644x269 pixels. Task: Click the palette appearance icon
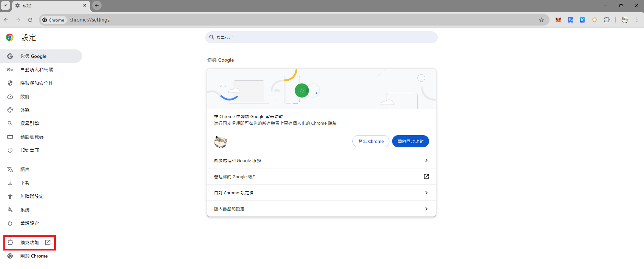pyautogui.click(x=10, y=110)
